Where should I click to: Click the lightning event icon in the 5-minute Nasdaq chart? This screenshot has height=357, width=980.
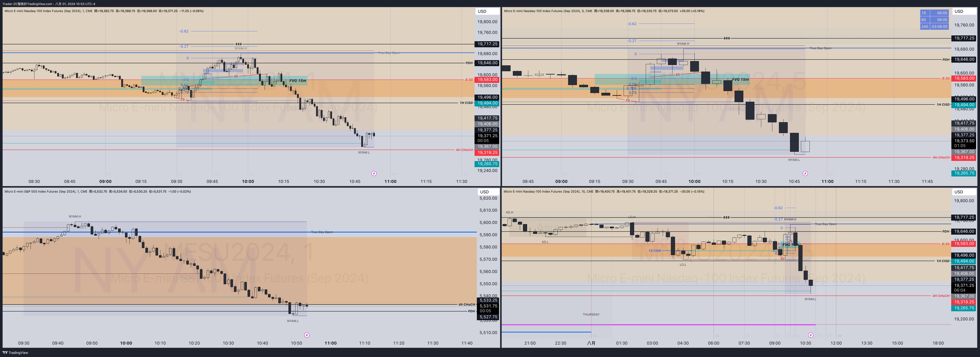tap(805, 173)
